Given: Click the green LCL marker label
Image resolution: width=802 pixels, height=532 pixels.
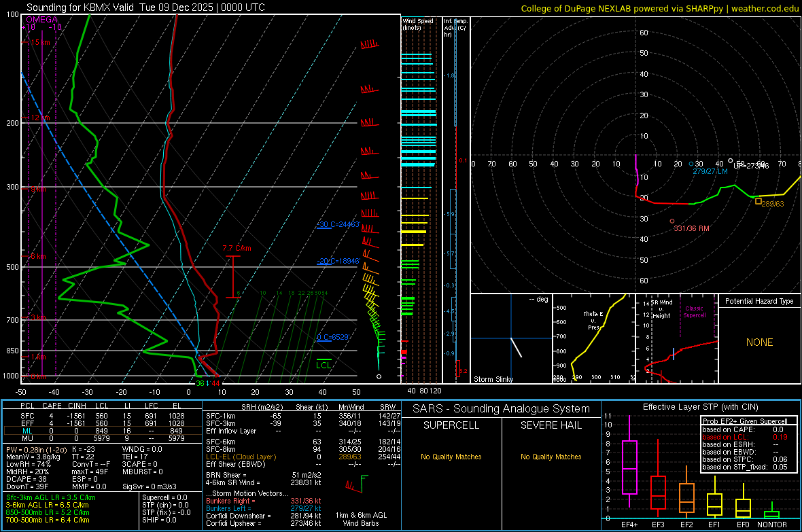Looking at the screenshot, I should coord(324,365).
